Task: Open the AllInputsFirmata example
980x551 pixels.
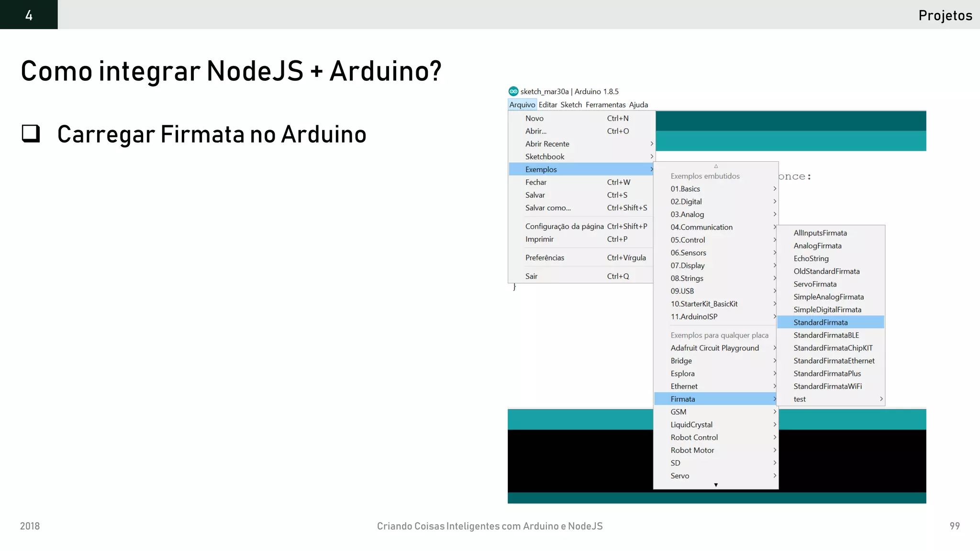Action: point(831,233)
